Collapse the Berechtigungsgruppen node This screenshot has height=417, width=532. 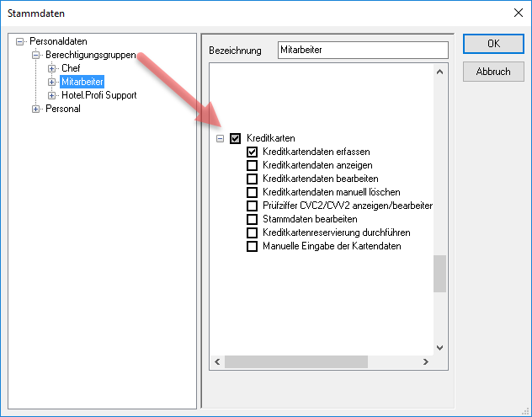[35, 55]
